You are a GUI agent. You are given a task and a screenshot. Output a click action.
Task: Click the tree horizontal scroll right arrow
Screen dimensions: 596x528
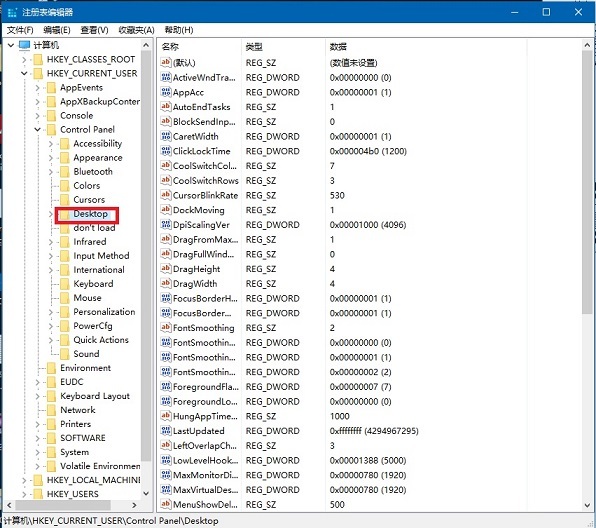pos(134,505)
